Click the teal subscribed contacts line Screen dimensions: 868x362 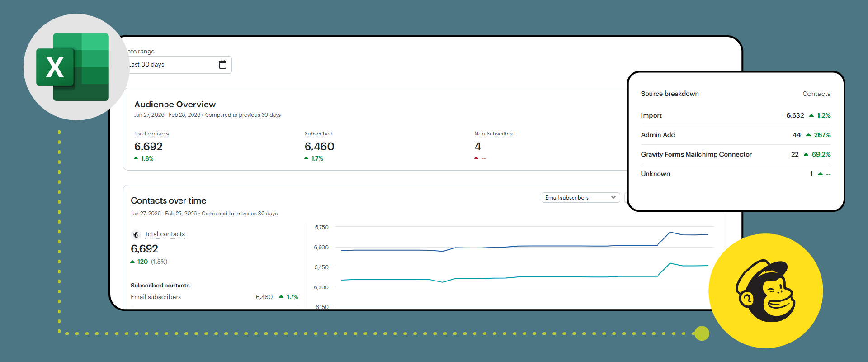pos(524,277)
